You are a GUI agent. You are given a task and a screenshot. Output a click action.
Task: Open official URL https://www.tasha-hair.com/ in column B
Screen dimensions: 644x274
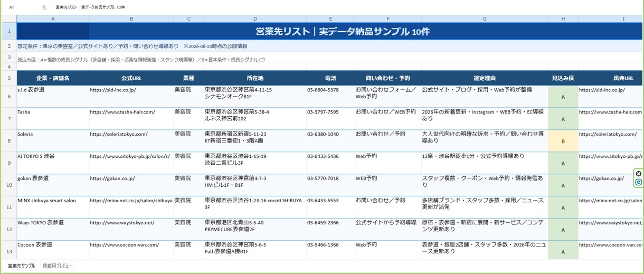(x=122, y=112)
